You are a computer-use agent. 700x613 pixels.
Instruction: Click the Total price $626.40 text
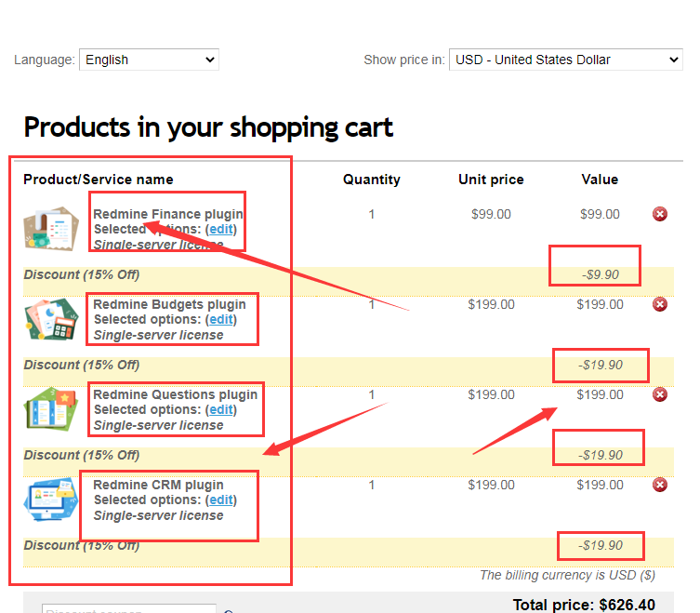(x=584, y=605)
